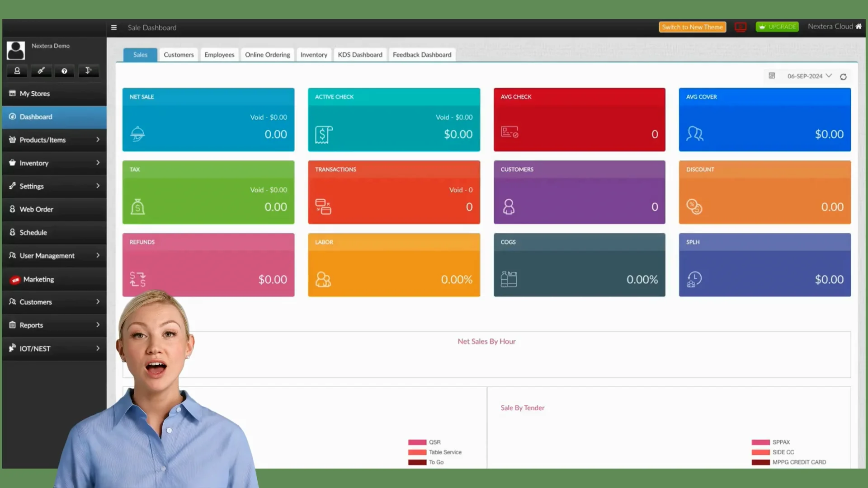
Task: Click the hamburger sidebar toggle icon
Action: pos(114,28)
